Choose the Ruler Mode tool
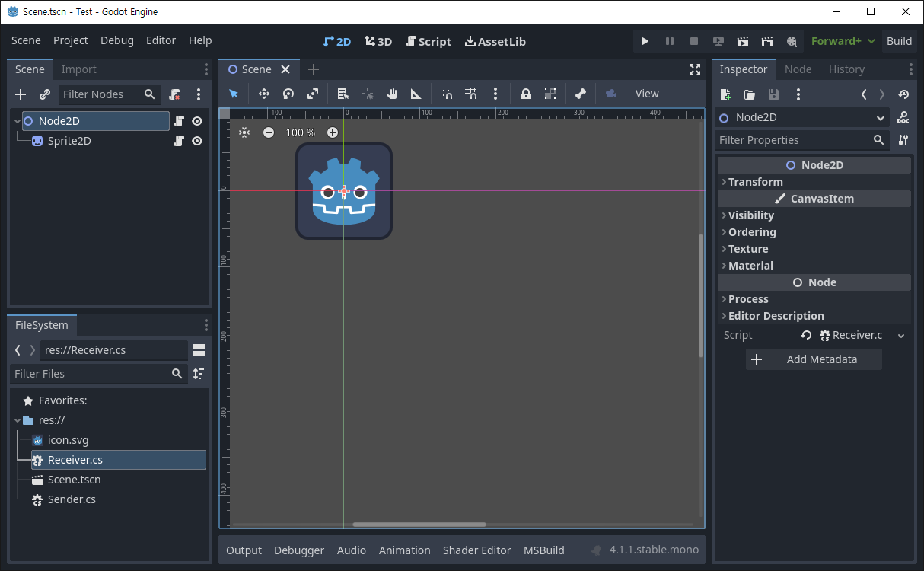924x571 pixels. tap(416, 94)
